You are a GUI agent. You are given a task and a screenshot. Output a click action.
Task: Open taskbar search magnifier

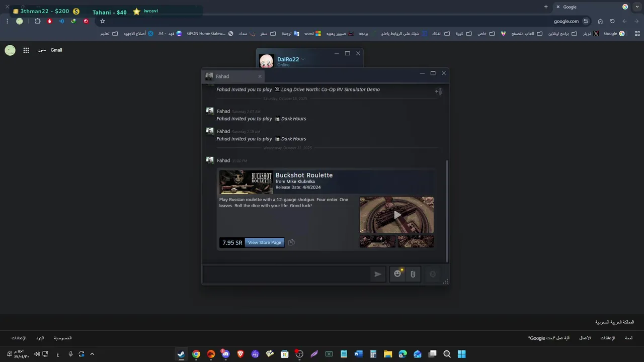pos(447,354)
